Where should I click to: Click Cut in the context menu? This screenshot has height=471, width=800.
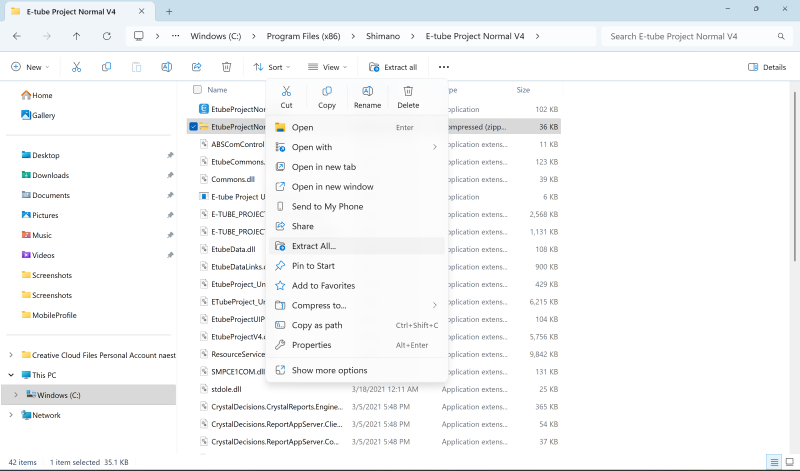pyautogui.click(x=286, y=97)
